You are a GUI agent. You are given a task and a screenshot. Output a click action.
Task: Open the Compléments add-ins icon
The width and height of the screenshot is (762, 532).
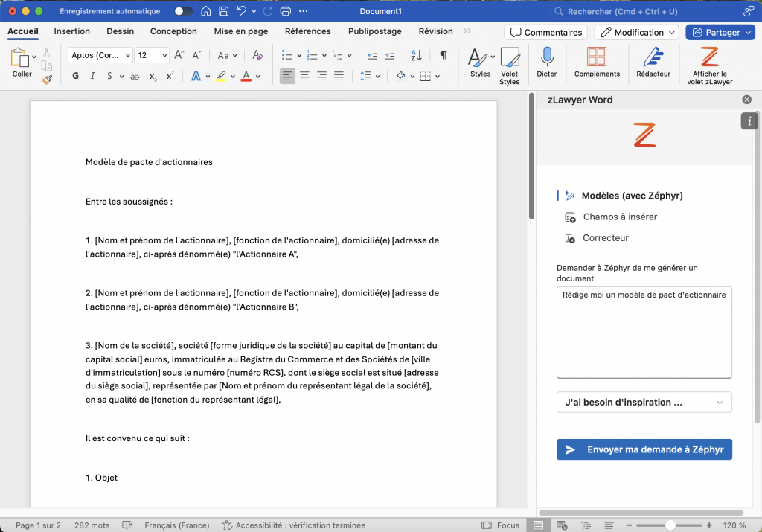click(597, 58)
